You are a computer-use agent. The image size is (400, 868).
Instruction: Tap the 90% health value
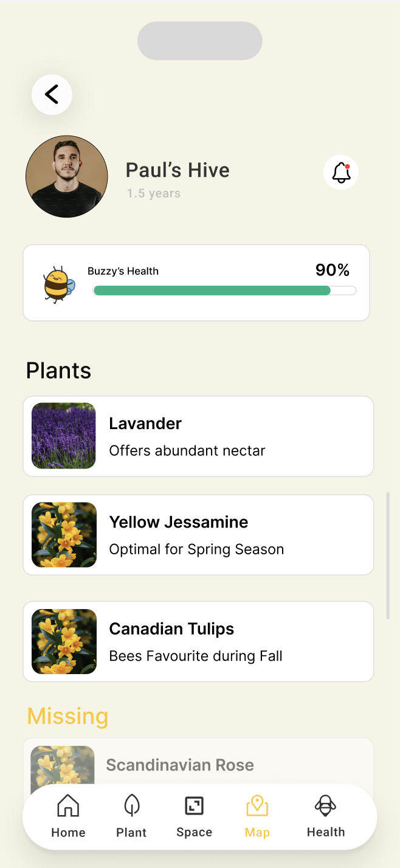[x=332, y=270]
